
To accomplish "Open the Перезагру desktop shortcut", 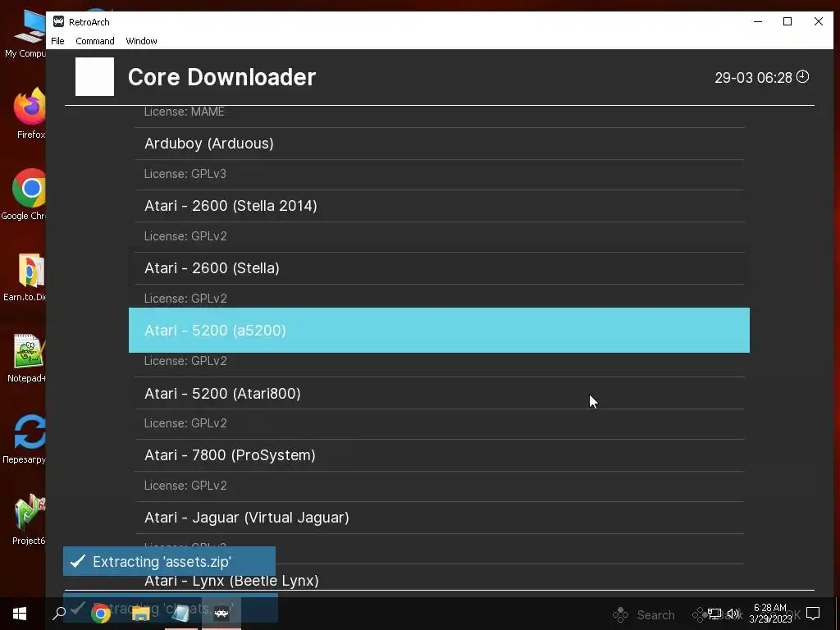I will tap(25, 440).
